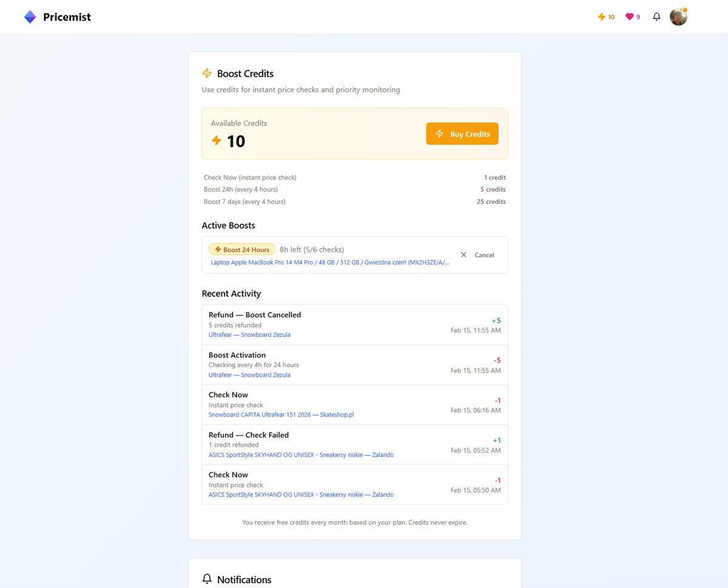Click 'Checking every 4h for 24 hours' description

[254, 365]
